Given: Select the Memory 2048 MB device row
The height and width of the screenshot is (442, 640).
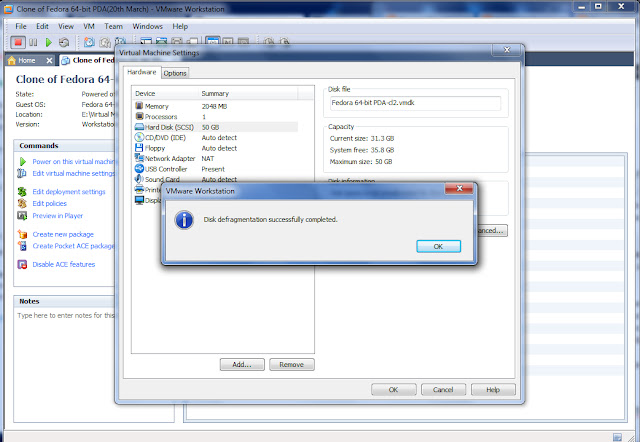Looking at the screenshot, I should tap(216, 106).
